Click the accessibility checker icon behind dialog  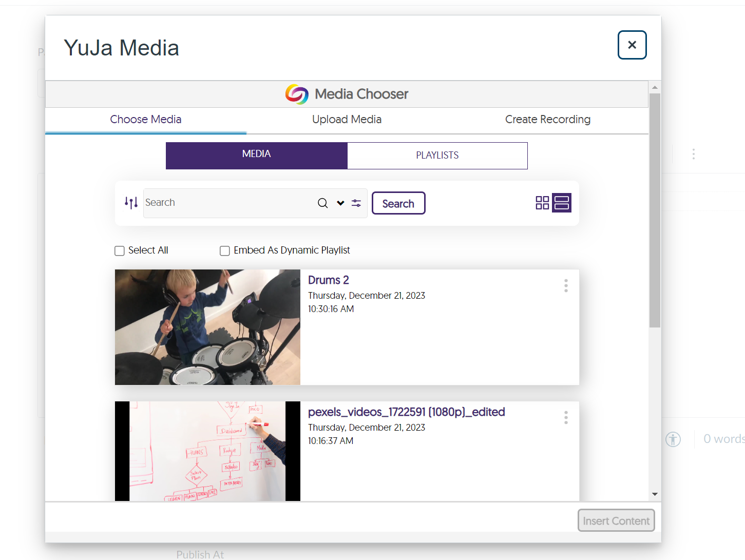[x=673, y=439]
